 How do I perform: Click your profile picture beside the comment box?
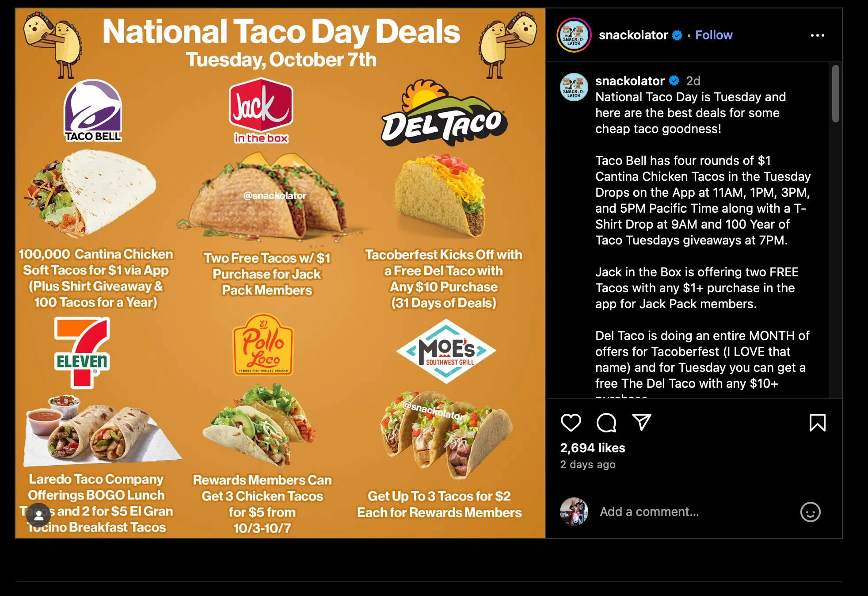574,512
